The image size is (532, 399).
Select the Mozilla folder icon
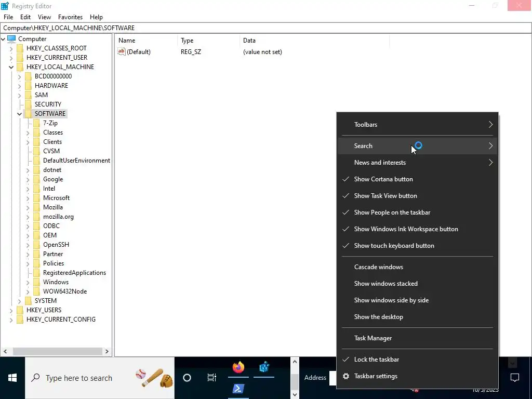pyautogui.click(x=37, y=207)
